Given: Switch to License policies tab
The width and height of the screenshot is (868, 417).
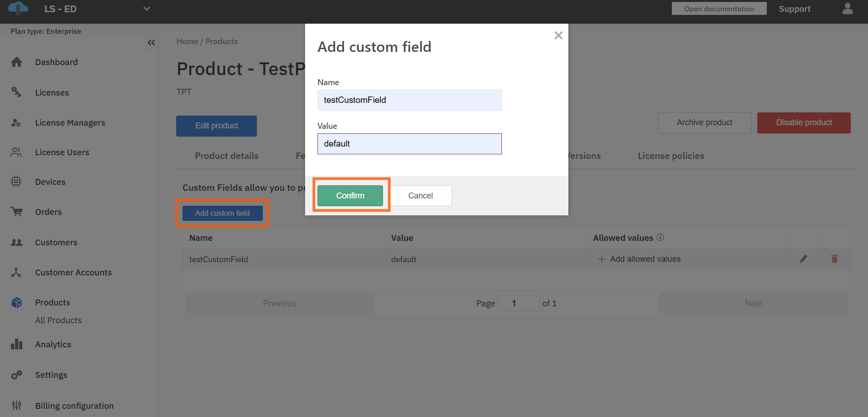Looking at the screenshot, I should tap(670, 156).
